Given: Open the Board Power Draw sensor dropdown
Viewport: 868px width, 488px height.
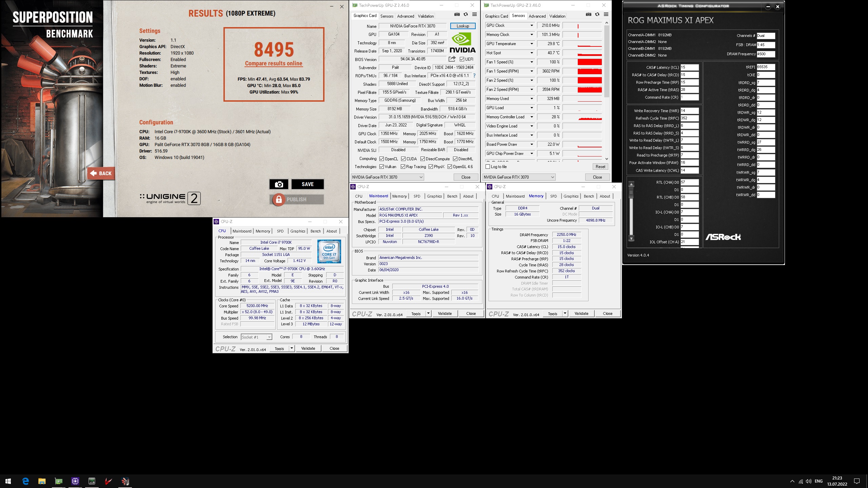Looking at the screenshot, I should [x=531, y=144].
